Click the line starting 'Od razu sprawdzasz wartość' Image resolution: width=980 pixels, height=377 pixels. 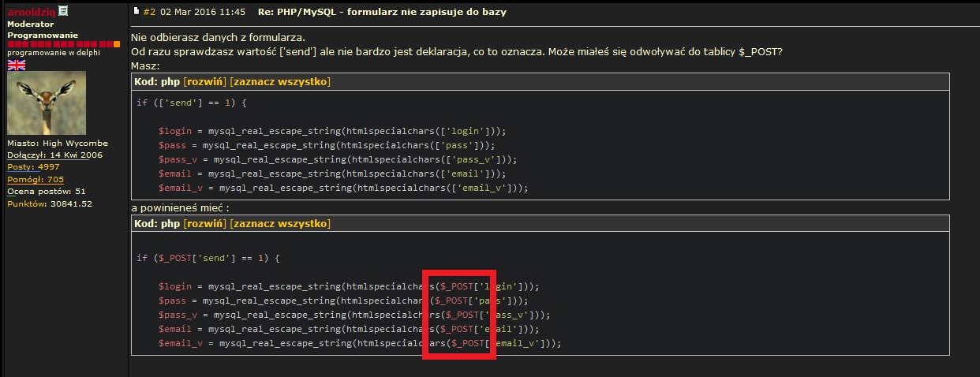pyautogui.click(x=457, y=52)
